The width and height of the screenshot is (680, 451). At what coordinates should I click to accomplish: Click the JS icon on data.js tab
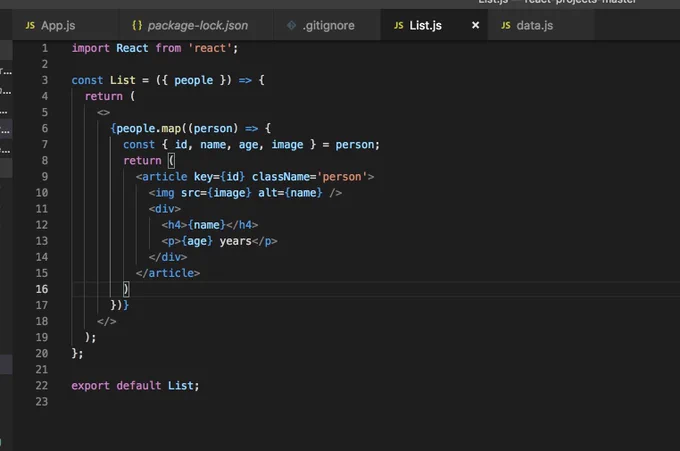click(x=506, y=25)
